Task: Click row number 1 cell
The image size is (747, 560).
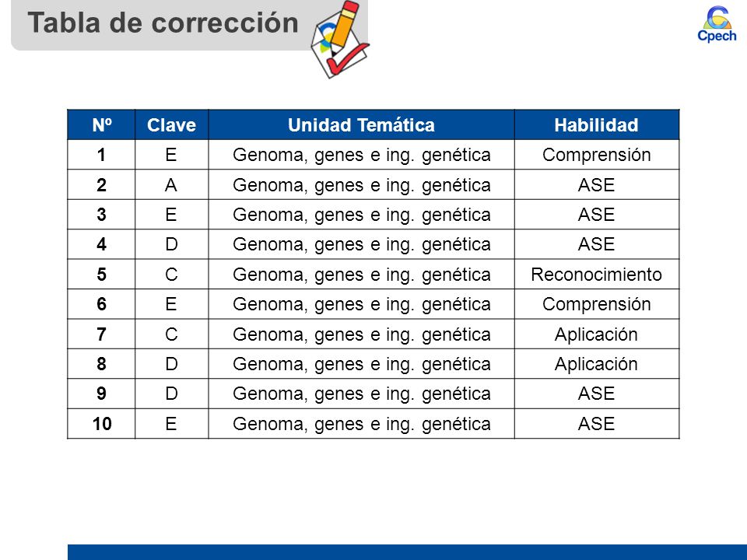Action: click(101, 155)
